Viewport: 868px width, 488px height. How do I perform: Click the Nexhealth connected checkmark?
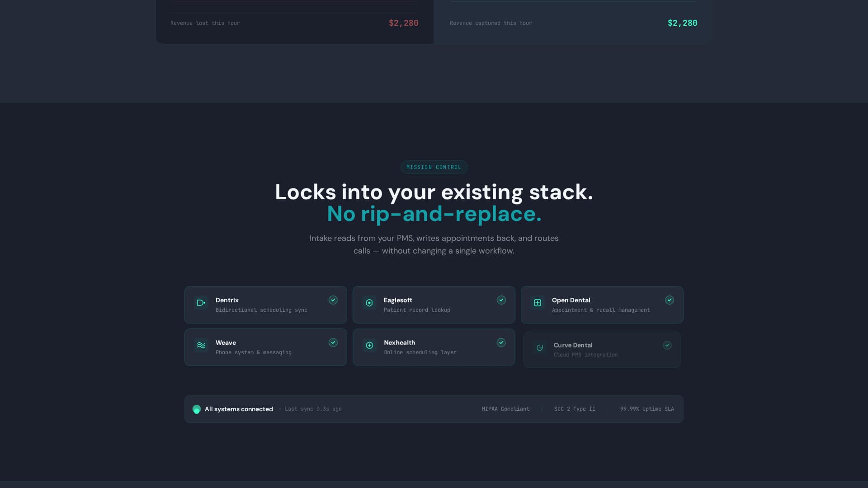[x=501, y=343]
